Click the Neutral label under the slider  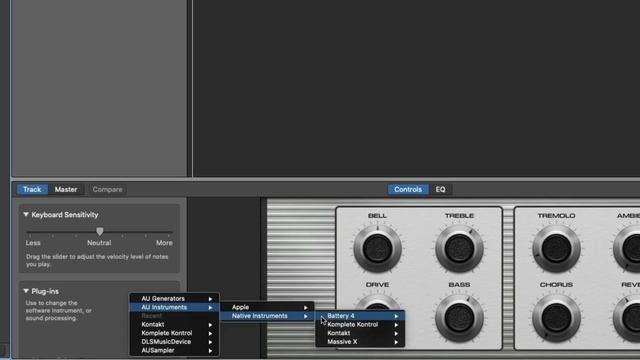point(99,243)
